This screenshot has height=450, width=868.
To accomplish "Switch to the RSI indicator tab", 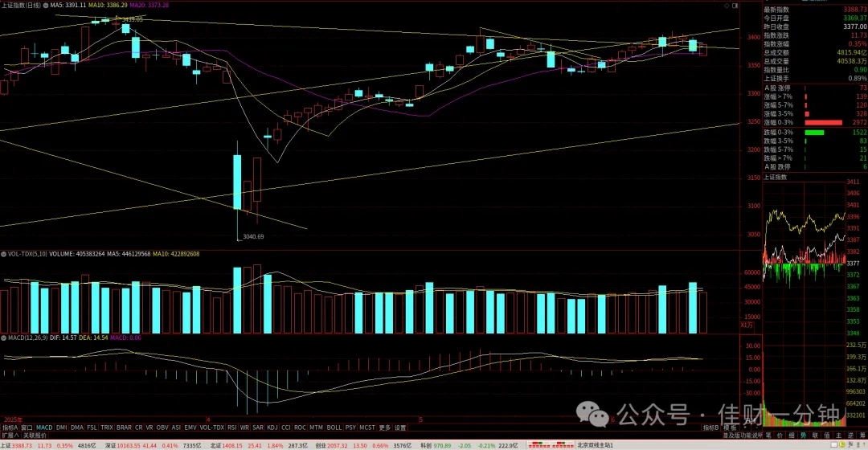I will point(232,427).
